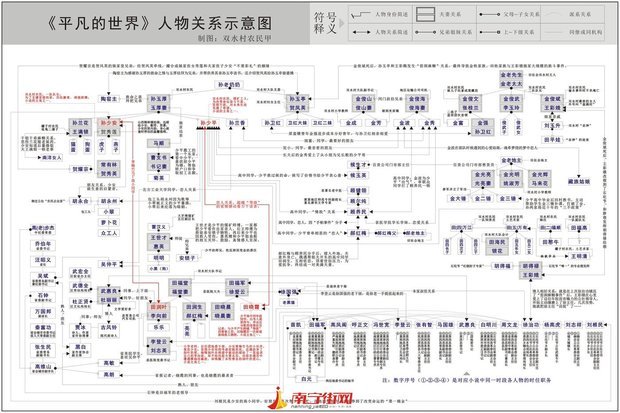Select the 金老太太 node
This screenshot has width=620, height=413.
(x=511, y=84)
